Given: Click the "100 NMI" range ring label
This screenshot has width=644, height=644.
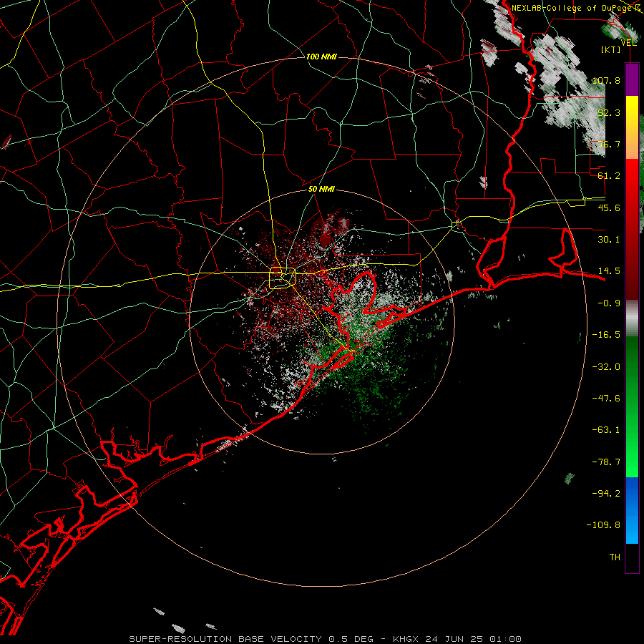Looking at the screenshot, I should click(321, 57).
